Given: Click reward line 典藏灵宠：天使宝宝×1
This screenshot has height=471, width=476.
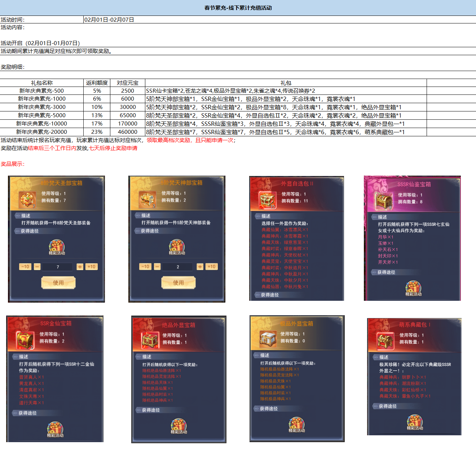Looking at the screenshot, I should coord(285,261).
